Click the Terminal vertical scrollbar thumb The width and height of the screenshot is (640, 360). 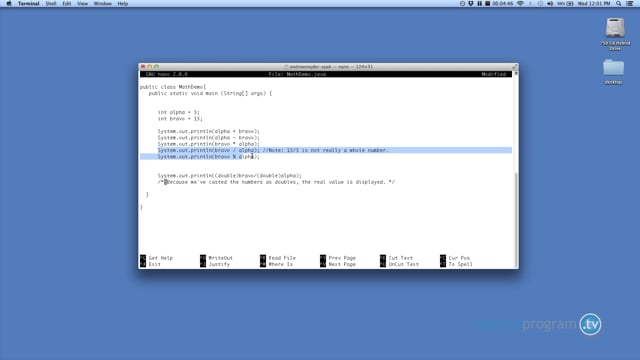pyautogui.click(x=516, y=220)
